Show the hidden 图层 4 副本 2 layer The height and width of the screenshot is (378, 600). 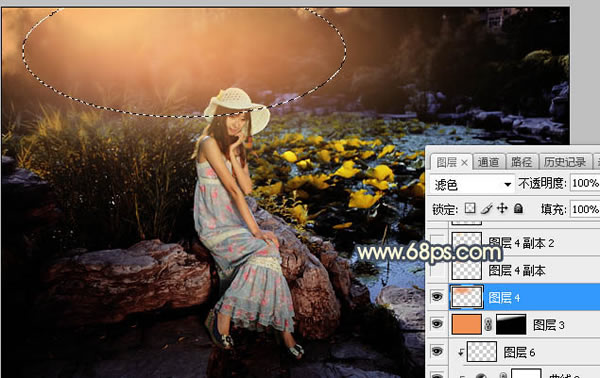[x=437, y=243]
